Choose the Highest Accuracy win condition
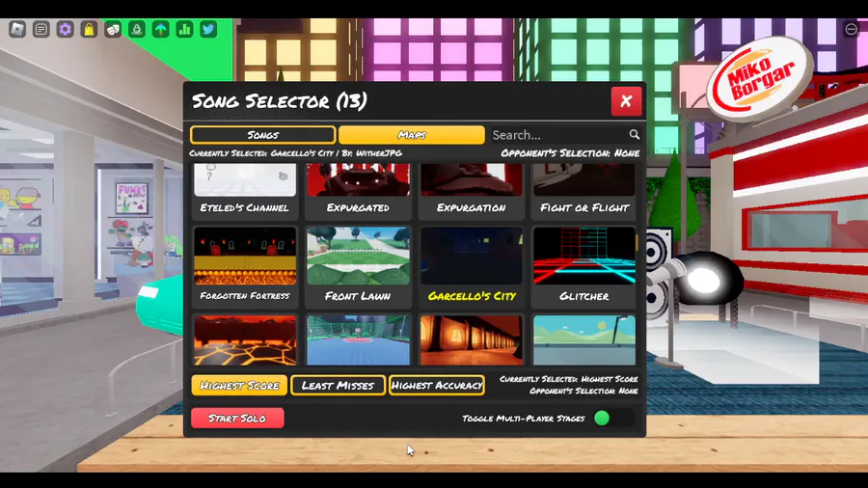Image resolution: width=868 pixels, height=488 pixels. point(437,385)
